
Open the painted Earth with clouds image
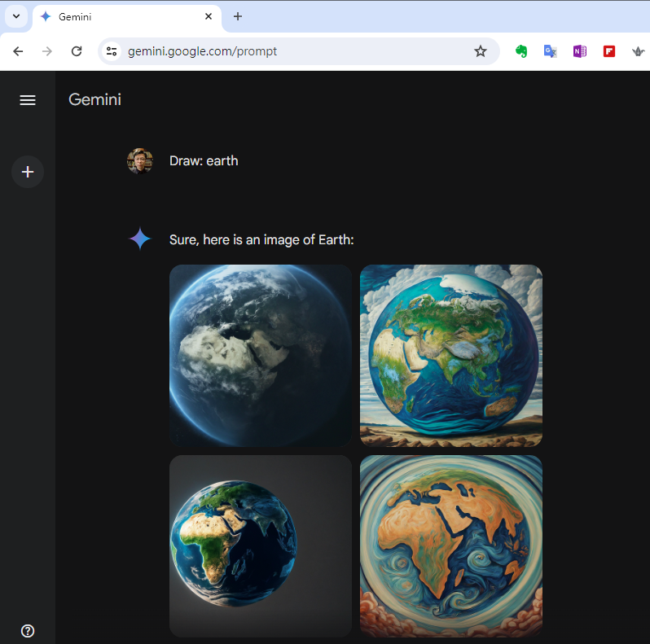pyautogui.click(x=451, y=356)
